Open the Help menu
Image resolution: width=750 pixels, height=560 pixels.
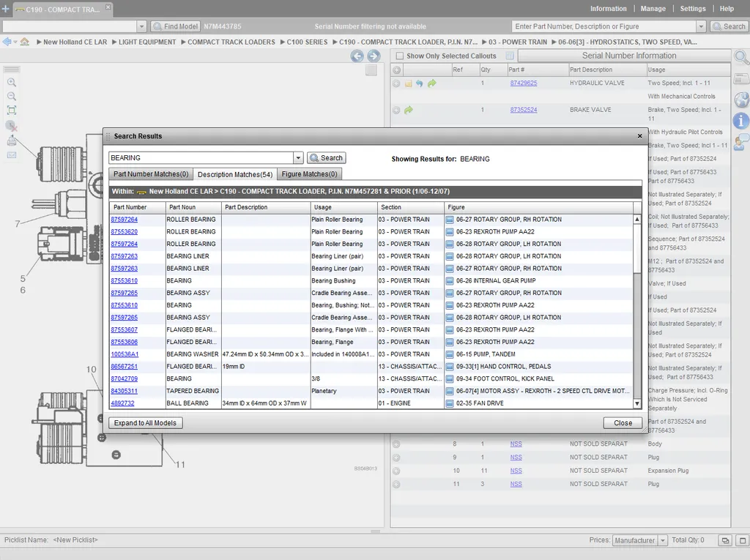[x=727, y=9]
